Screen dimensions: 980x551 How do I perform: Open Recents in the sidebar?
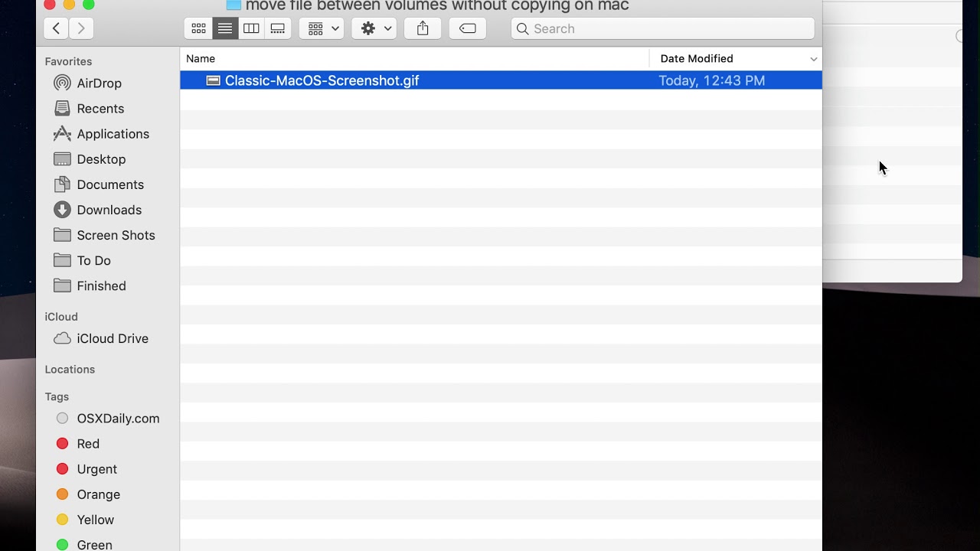tap(100, 108)
